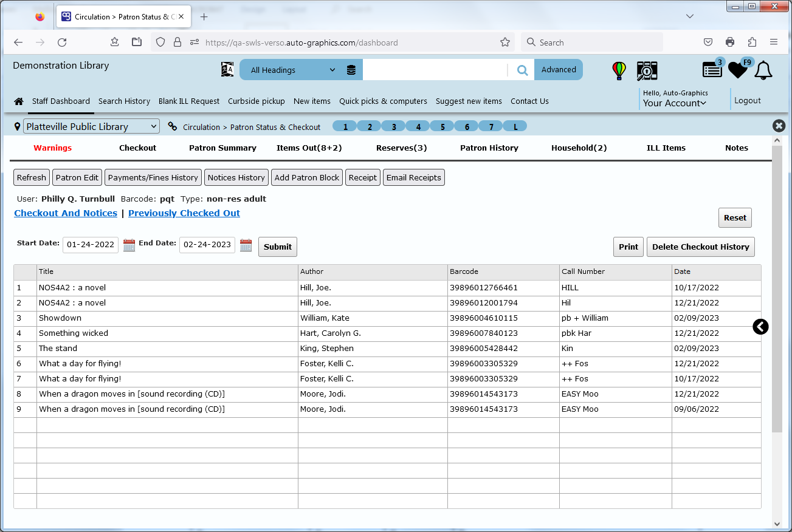Open Reserves(3) tab
This screenshot has width=792, height=532.
tap(401, 148)
